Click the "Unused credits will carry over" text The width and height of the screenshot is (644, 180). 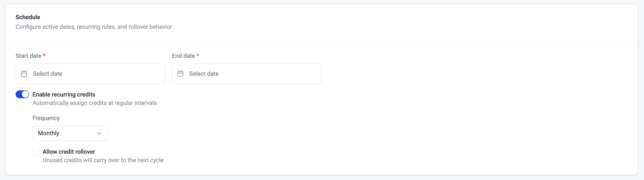pos(103,160)
